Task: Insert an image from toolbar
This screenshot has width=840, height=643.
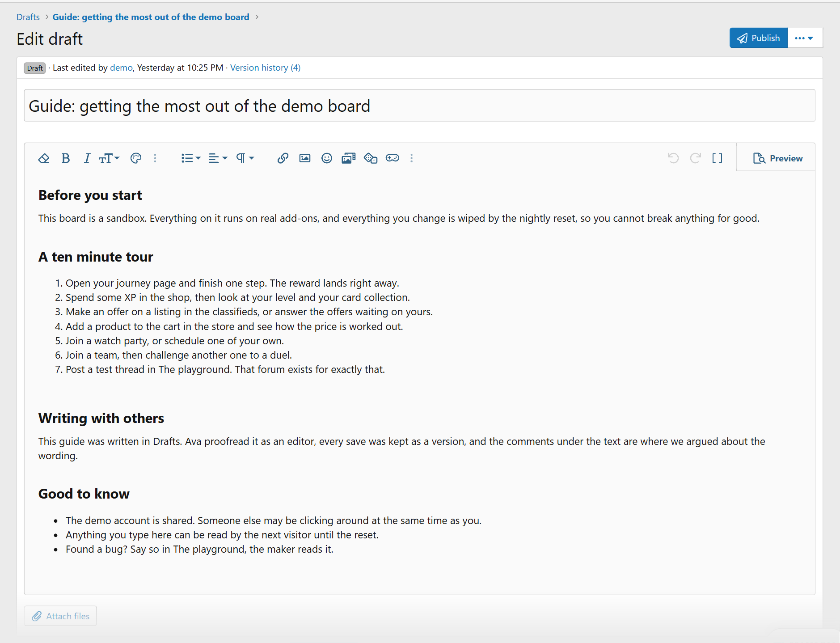Action: (x=305, y=158)
